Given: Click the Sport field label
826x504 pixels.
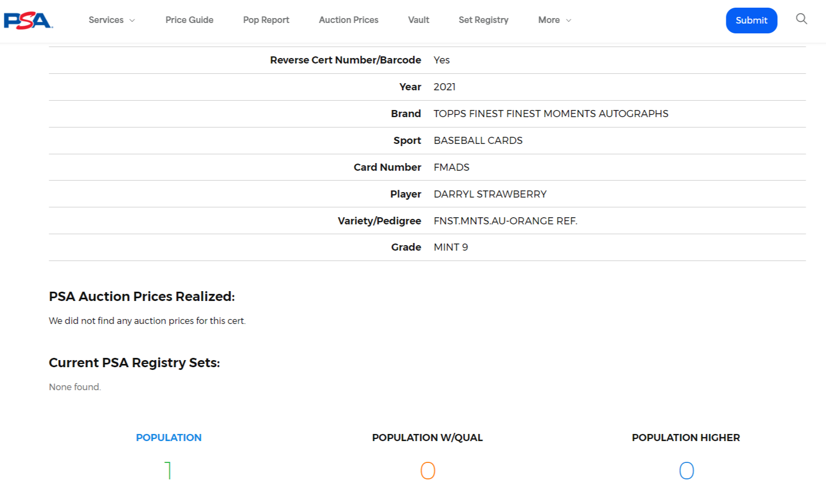Looking at the screenshot, I should [407, 141].
